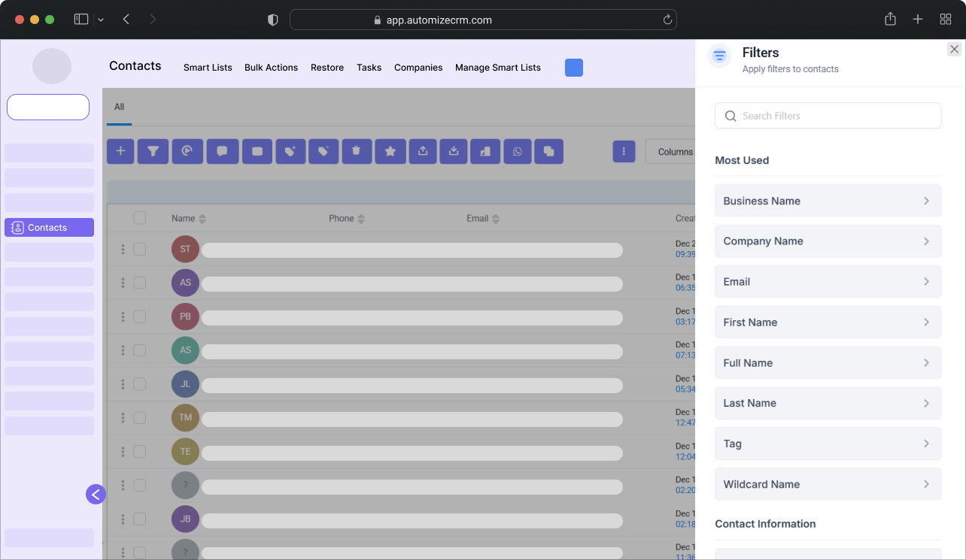Tick the select-all checkbox in header
This screenshot has height=560, width=966.
[x=140, y=218]
